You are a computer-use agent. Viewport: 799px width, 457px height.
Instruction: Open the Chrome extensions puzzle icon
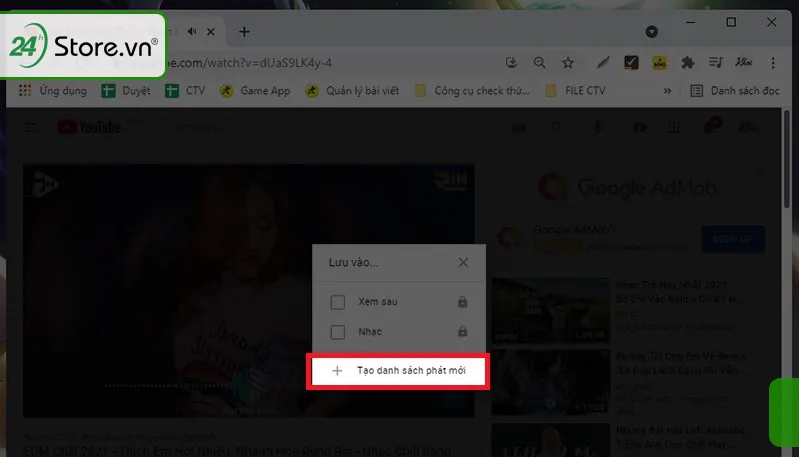[687, 63]
